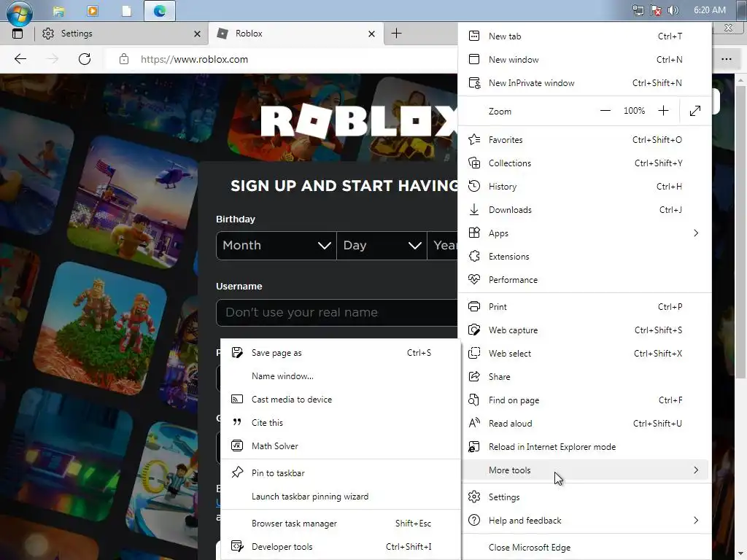The image size is (747, 560).
Task: Click the Read aloud icon
Action: pos(474,423)
